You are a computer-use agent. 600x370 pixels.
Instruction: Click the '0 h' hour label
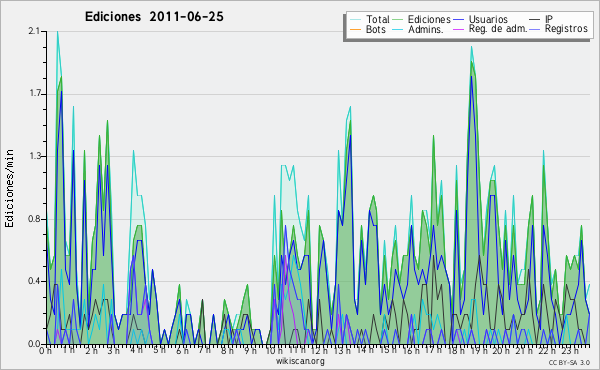(x=45, y=350)
